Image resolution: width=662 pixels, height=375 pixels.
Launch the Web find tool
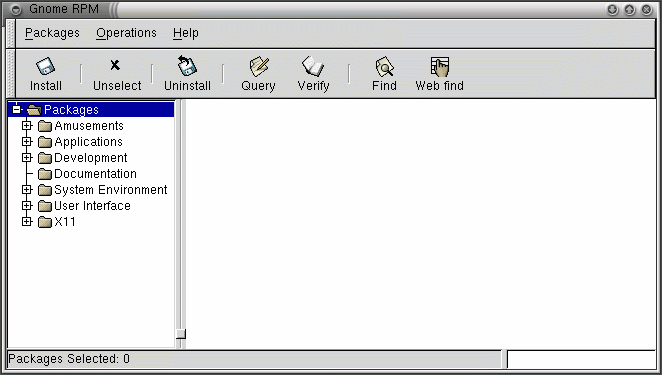[440, 74]
